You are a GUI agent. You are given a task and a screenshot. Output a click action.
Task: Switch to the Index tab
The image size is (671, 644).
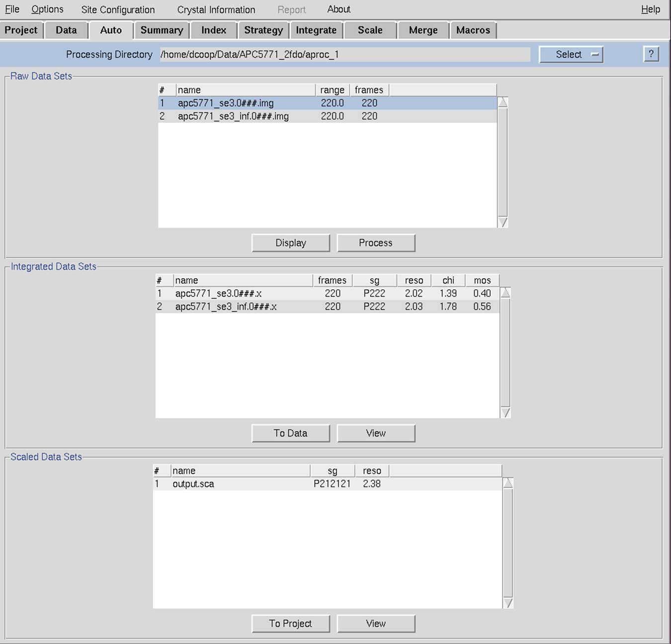[213, 30]
